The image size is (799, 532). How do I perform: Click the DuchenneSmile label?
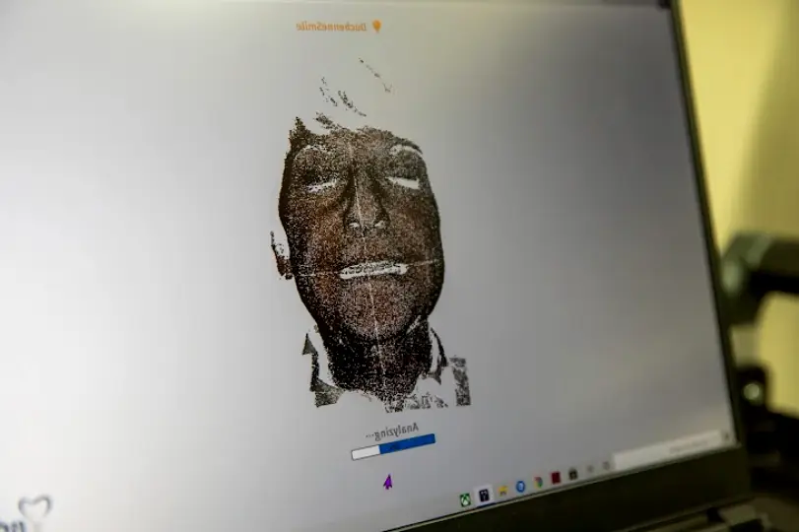[x=331, y=27]
